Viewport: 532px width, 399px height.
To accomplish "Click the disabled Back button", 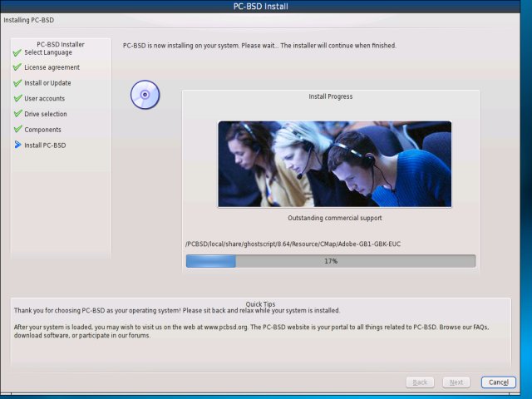I will 420,382.
